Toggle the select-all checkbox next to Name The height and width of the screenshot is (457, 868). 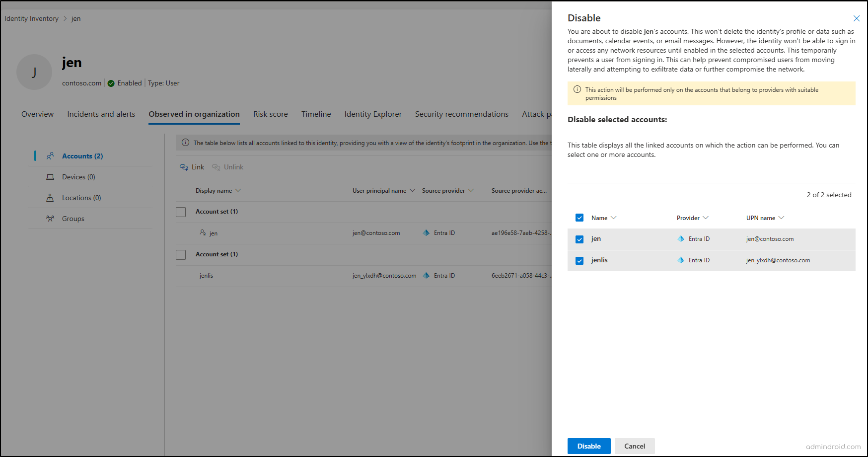pyautogui.click(x=579, y=218)
